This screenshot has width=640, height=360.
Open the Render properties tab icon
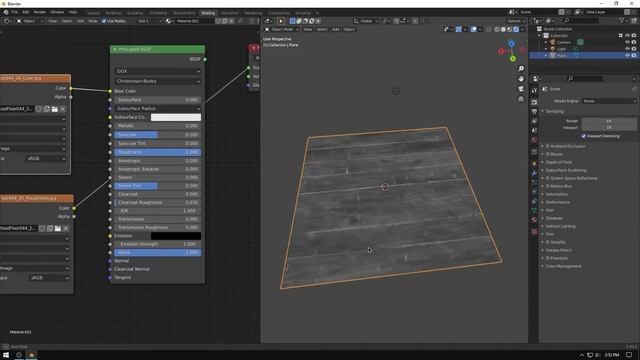[534, 102]
